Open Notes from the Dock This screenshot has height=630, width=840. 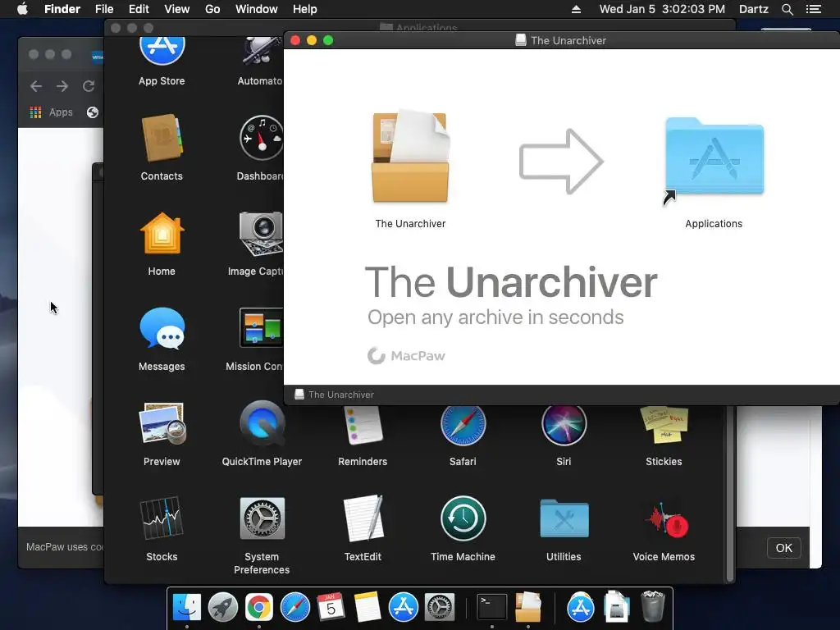[367, 607]
